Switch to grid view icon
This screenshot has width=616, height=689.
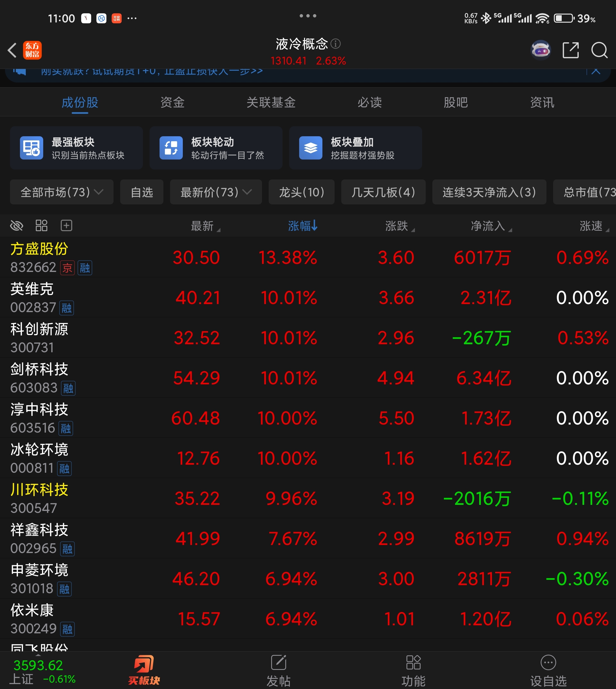pyautogui.click(x=42, y=225)
